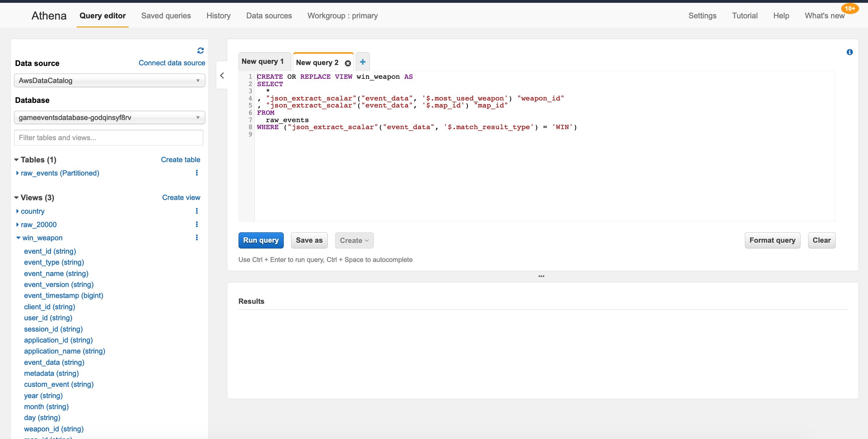Image resolution: width=868 pixels, height=439 pixels.
Task: Click Save as button
Action: [309, 240]
